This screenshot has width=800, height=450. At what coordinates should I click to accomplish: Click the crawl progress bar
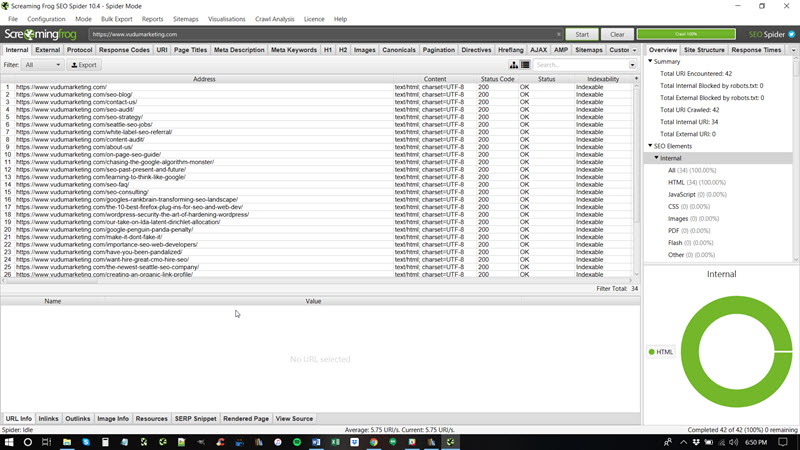tap(686, 34)
